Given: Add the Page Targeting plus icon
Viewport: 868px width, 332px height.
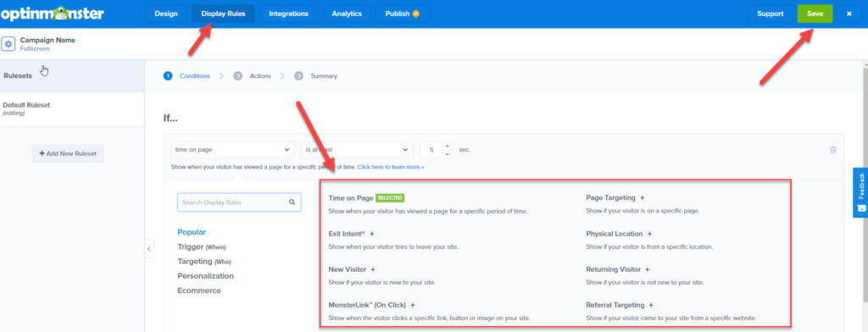Looking at the screenshot, I should [643, 197].
